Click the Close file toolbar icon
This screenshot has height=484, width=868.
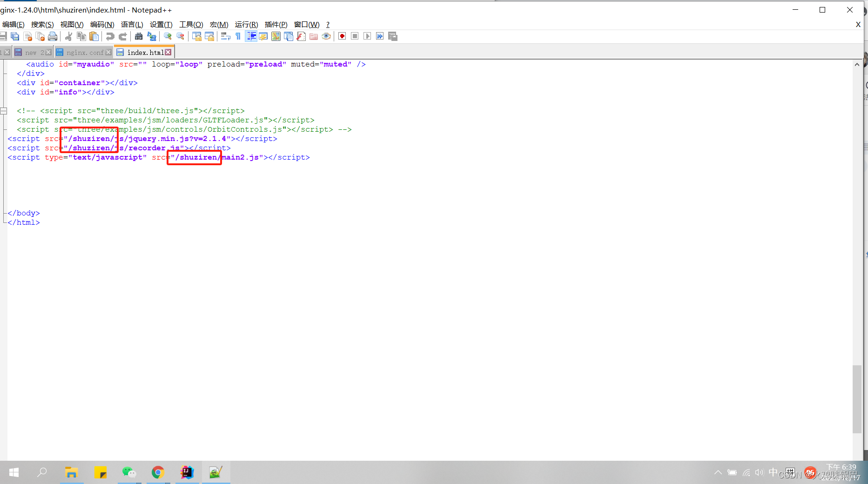pos(27,36)
